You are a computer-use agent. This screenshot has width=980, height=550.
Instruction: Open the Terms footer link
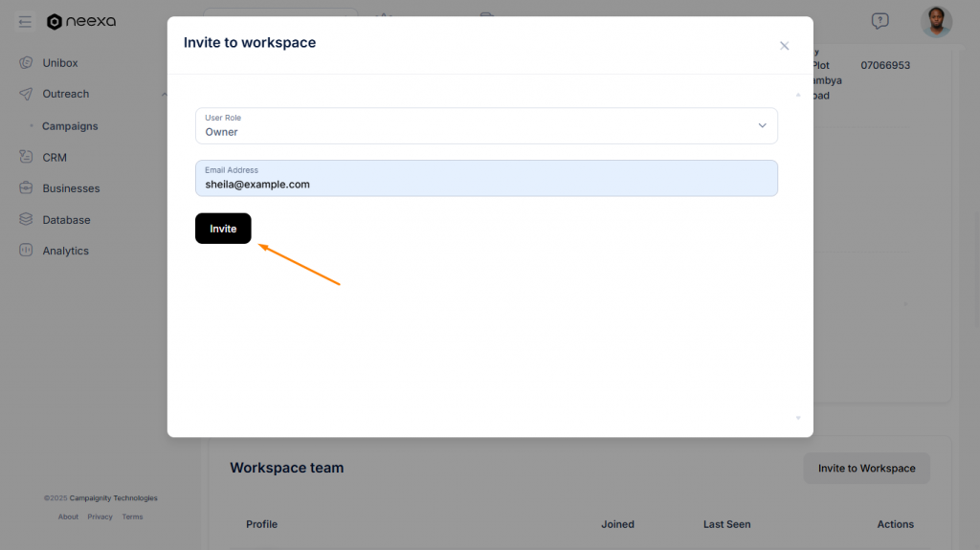tap(132, 517)
